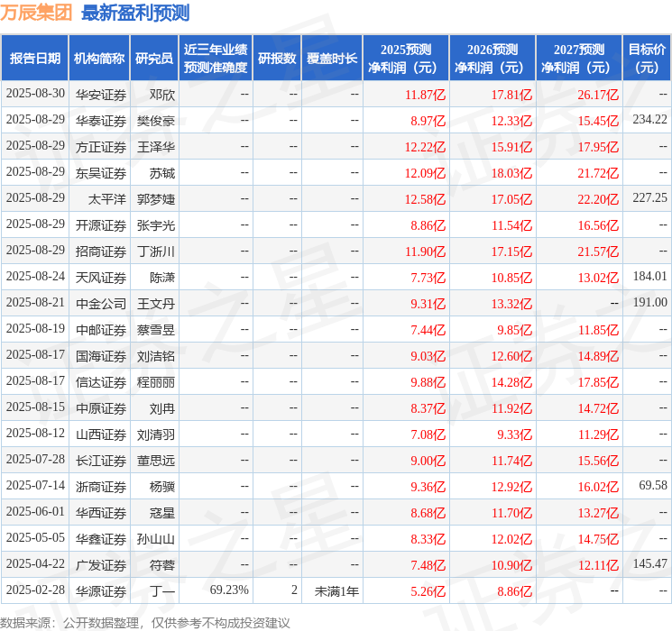Click the 信达证券 institution cell
672x631 pixels.
pyautogui.click(x=101, y=382)
